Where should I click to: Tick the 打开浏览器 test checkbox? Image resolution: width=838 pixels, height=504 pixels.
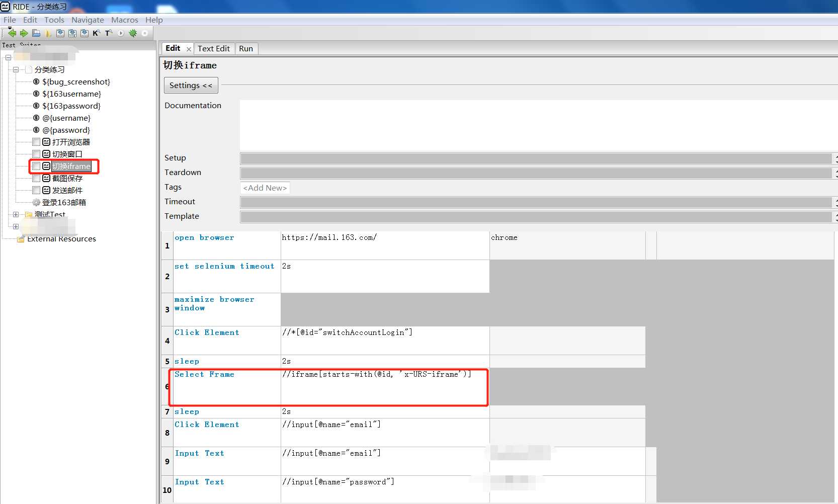[36, 142]
